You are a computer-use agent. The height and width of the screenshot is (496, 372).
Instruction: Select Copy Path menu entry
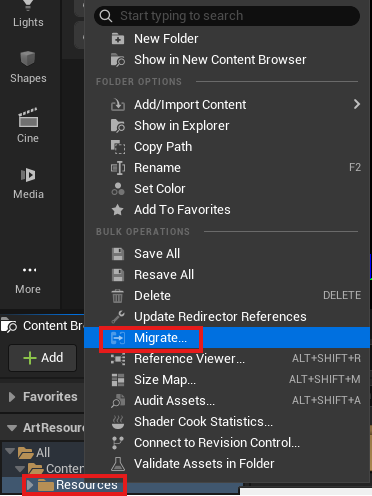[x=227, y=147]
